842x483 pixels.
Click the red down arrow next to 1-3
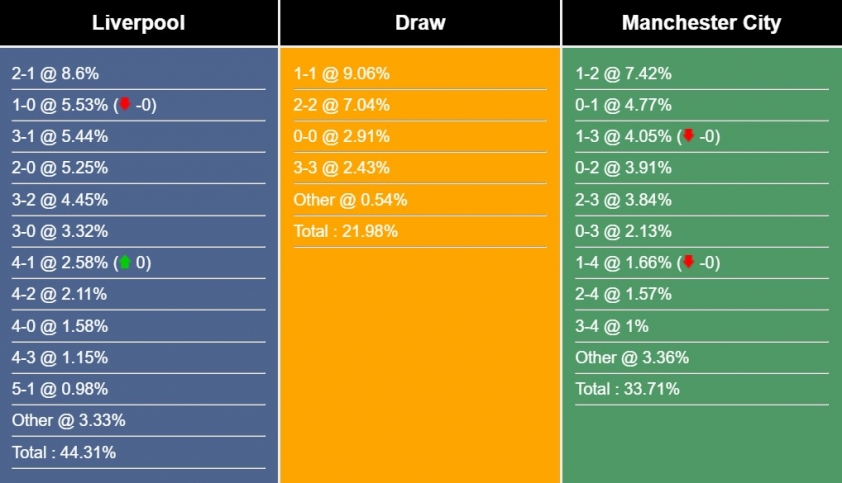[688, 136]
